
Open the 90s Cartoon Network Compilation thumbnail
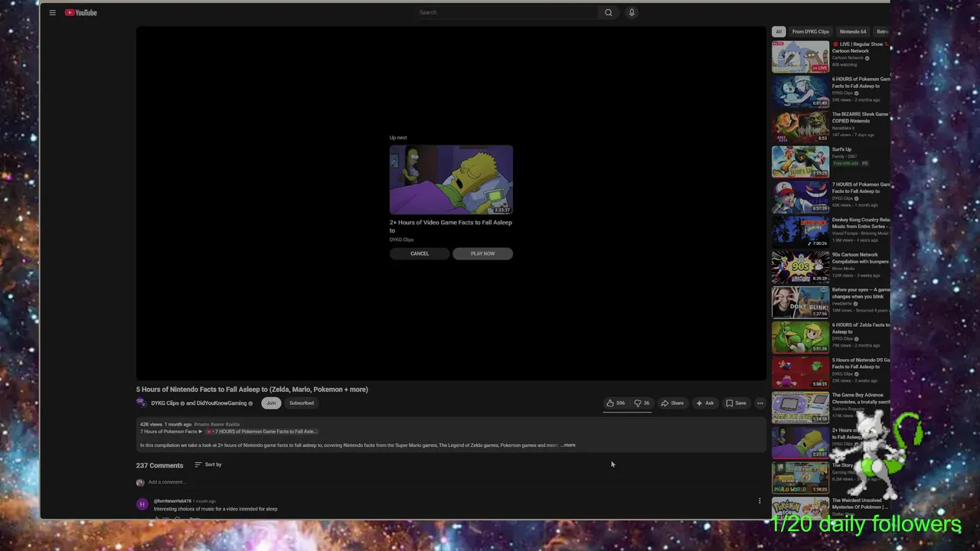800,268
